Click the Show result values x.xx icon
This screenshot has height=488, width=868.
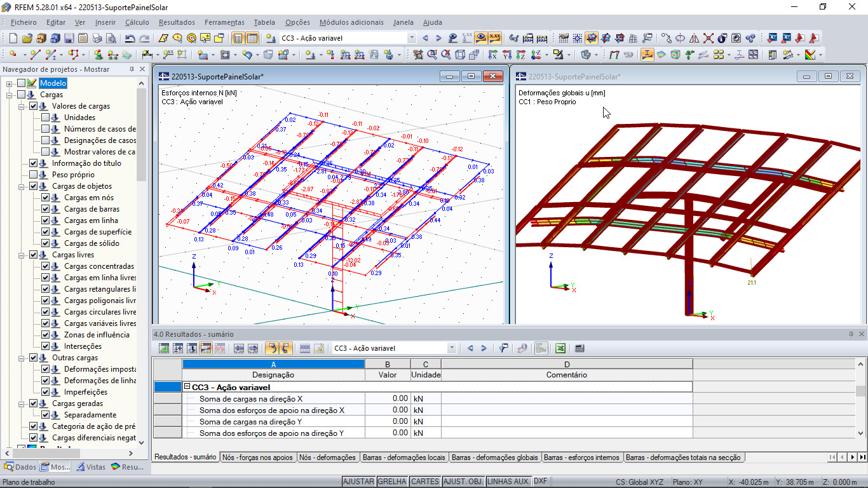[x=494, y=37]
